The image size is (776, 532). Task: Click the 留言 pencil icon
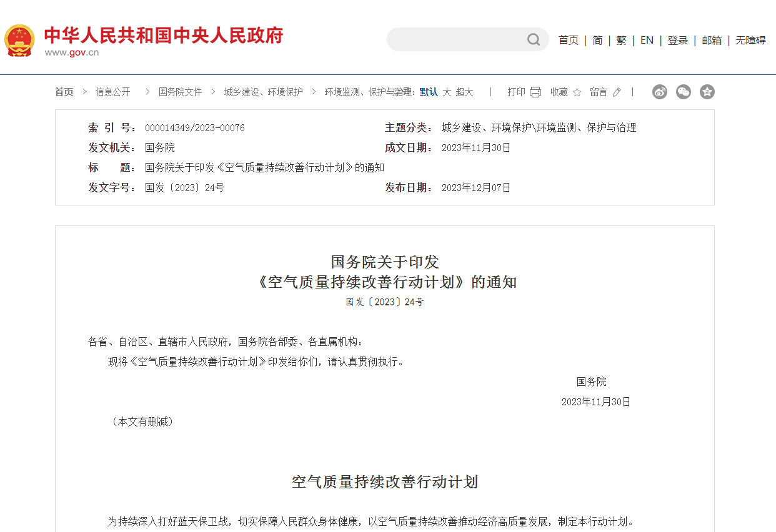click(x=616, y=92)
